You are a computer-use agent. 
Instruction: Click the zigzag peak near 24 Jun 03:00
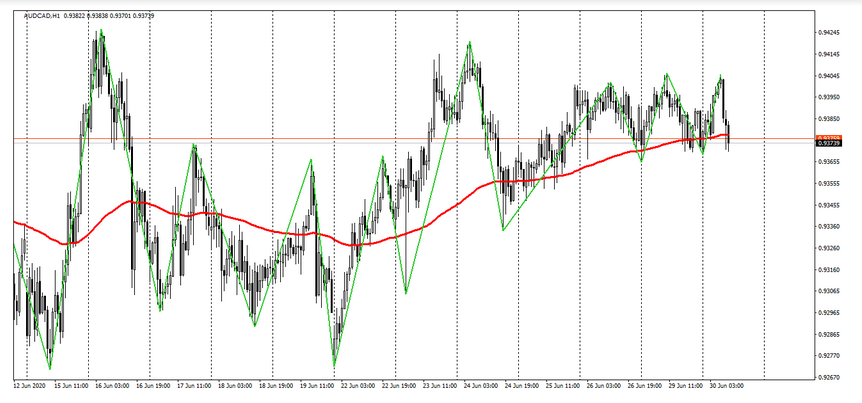coord(469,42)
